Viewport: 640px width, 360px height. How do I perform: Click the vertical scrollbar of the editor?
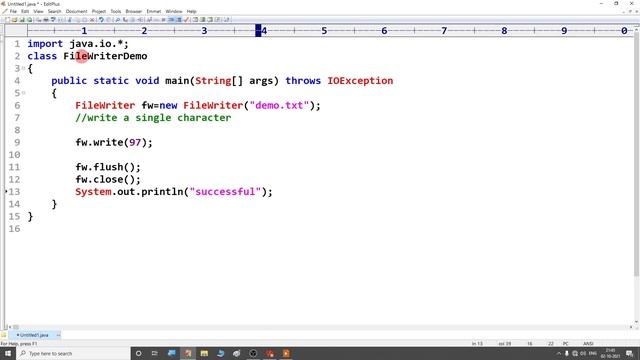tap(637, 155)
